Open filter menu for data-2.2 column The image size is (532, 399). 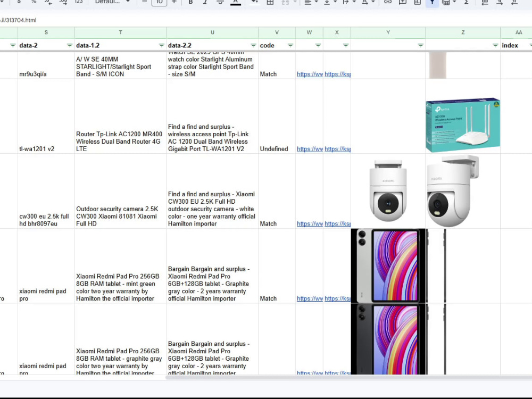(253, 45)
